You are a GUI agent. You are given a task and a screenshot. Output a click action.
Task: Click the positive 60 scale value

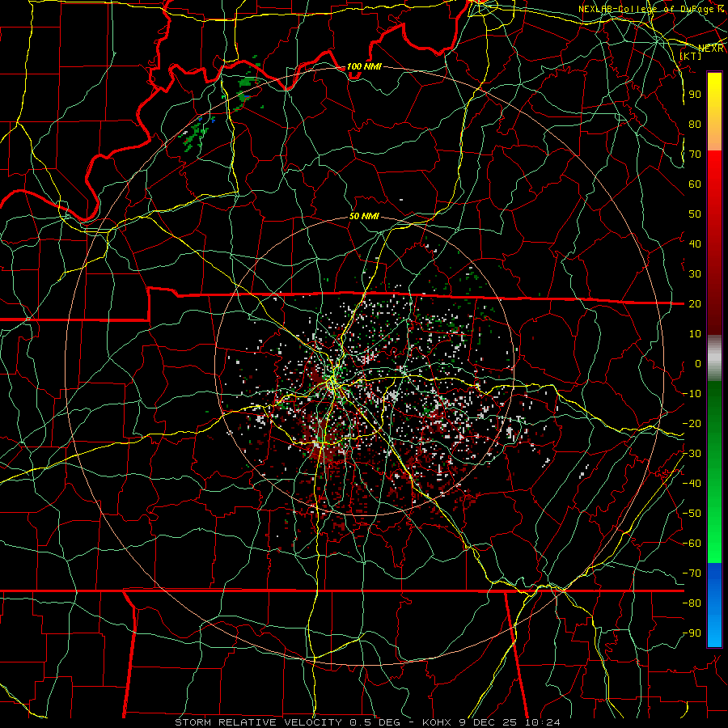[x=695, y=184]
